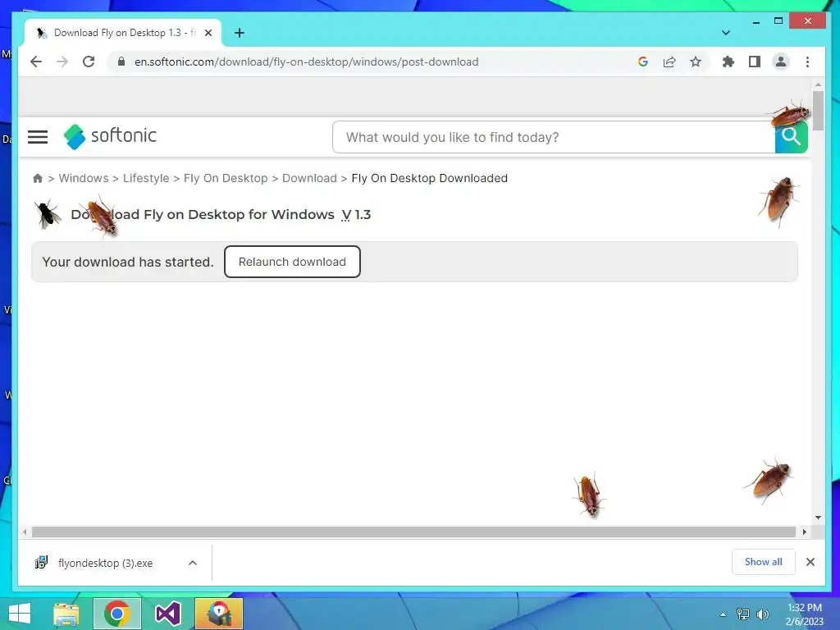Open a new browser tab
The image size is (840, 630).
(x=240, y=33)
